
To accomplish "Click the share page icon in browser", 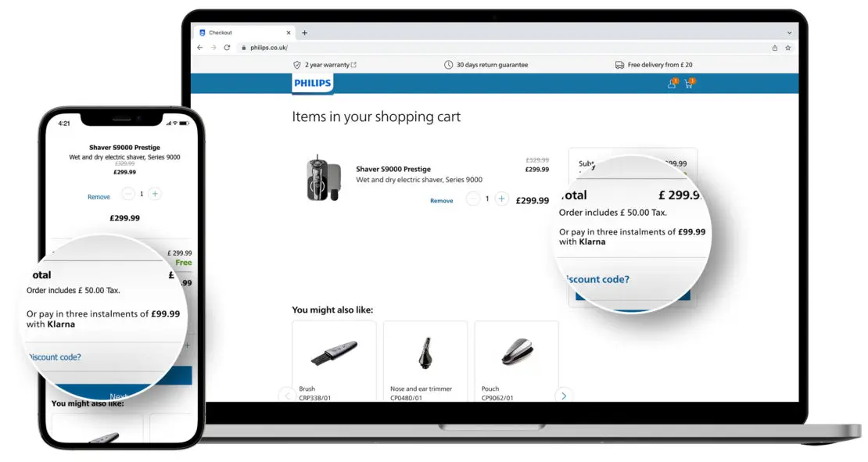I will click(774, 48).
